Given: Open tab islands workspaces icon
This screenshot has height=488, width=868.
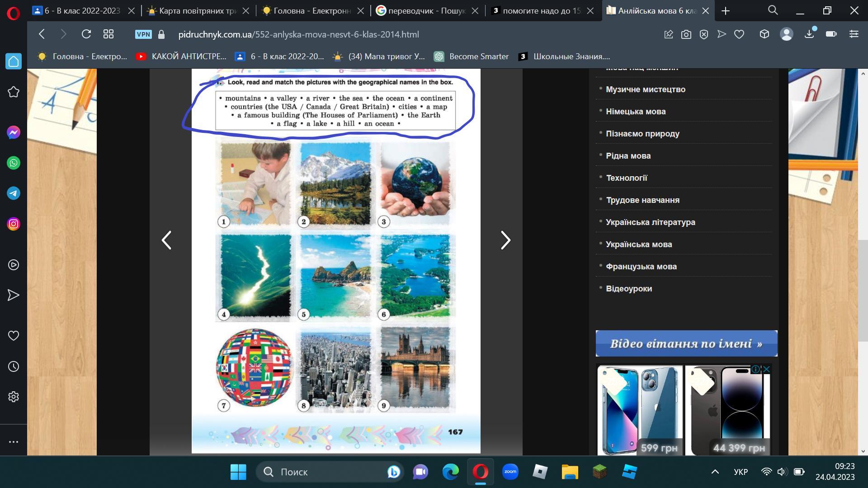Looking at the screenshot, I should 108,34.
